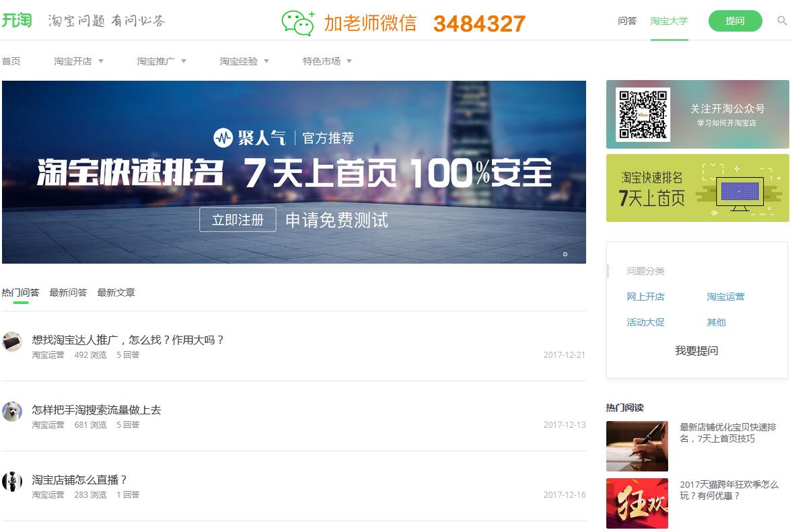This screenshot has width=792, height=532.
Task: Open the 活动大促 category
Action: pyautogui.click(x=645, y=322)
